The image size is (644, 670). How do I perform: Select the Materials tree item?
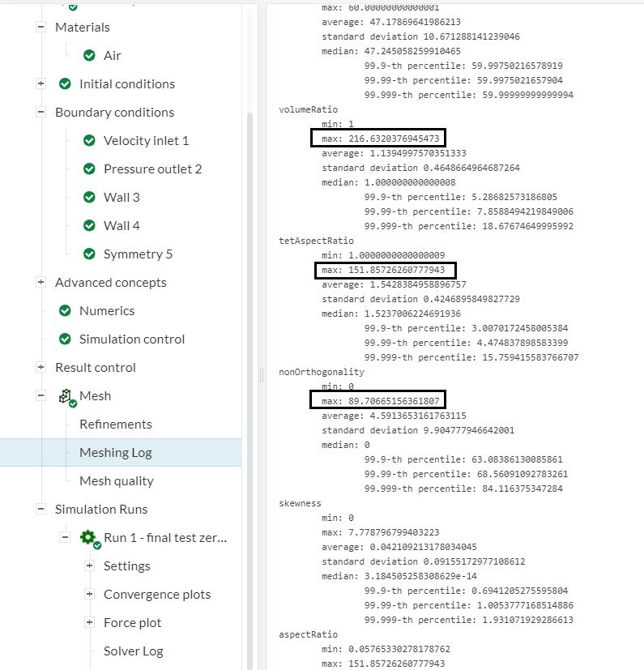coord(83,28)
